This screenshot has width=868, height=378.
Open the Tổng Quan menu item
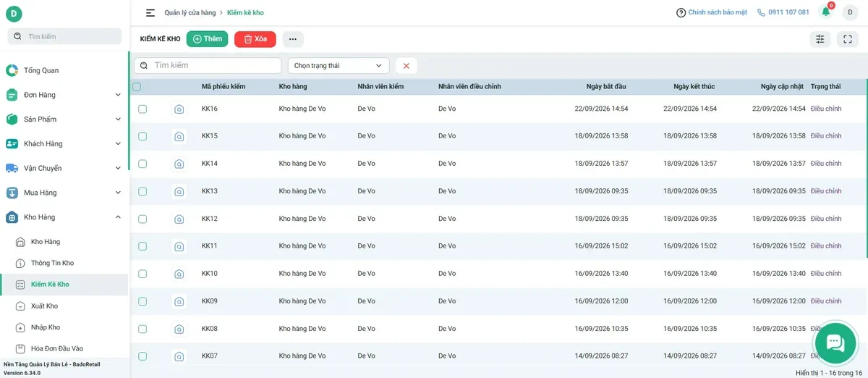[64, 70]
